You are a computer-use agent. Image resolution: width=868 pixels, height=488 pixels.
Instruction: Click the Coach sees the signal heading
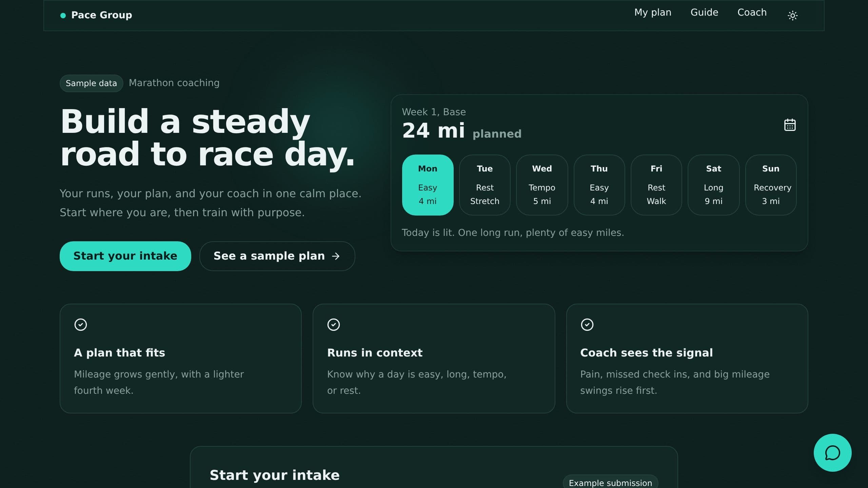[x=646, y=353]
